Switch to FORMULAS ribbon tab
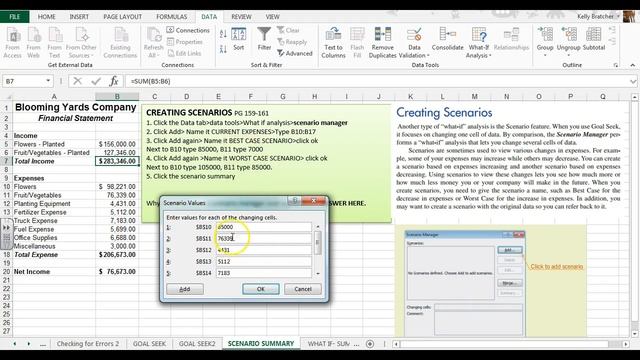The image size is (640, 360). click(171, 17)
